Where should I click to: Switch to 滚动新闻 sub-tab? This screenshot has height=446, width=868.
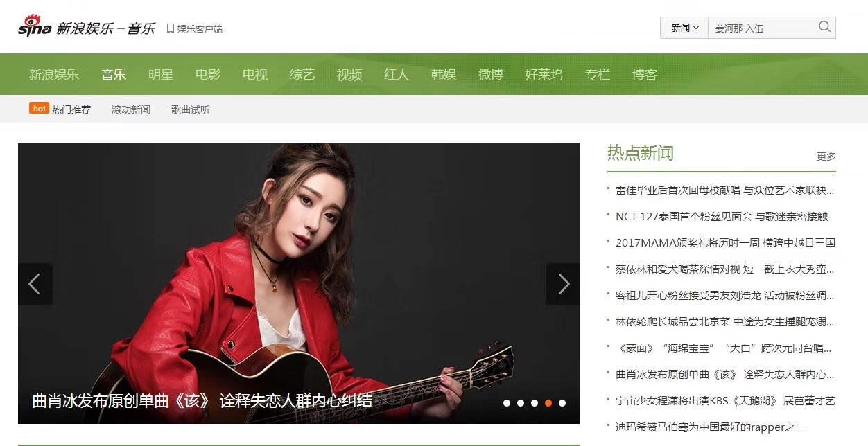click(131, 109)
